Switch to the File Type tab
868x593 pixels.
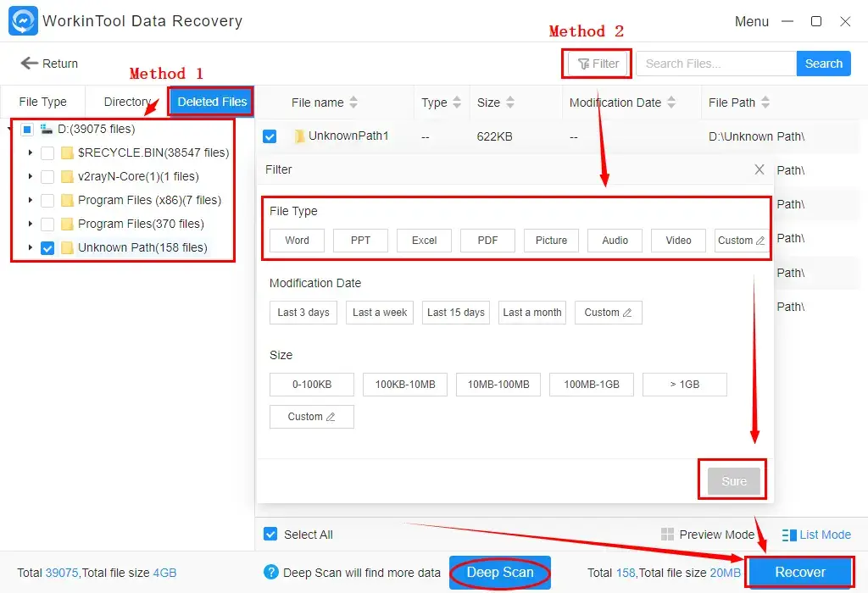click(42, 102)
